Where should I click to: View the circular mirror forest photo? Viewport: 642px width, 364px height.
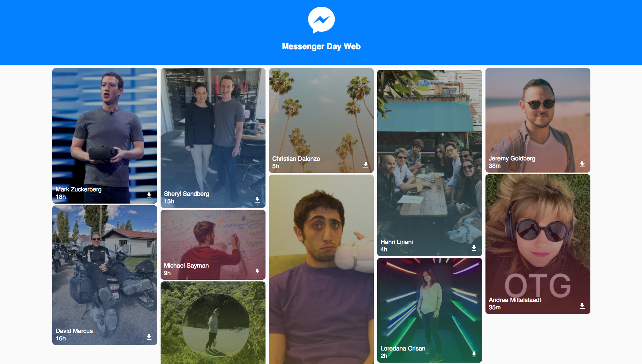213,323
